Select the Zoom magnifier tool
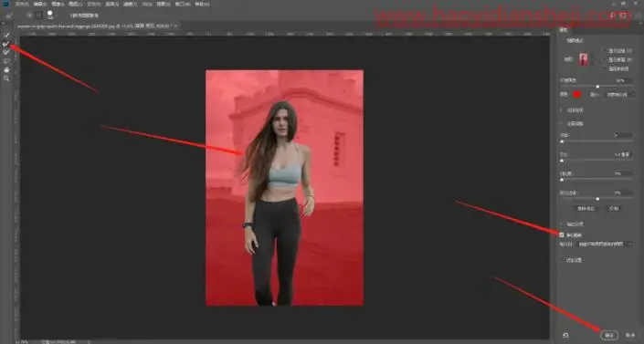The image size is (644, 344). pos(6,78)
